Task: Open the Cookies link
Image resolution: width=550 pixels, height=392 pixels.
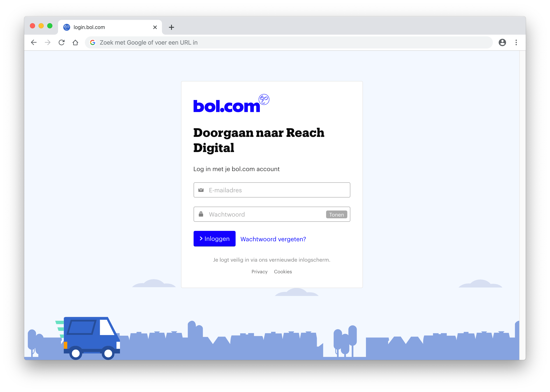Action: pos(283,272)
